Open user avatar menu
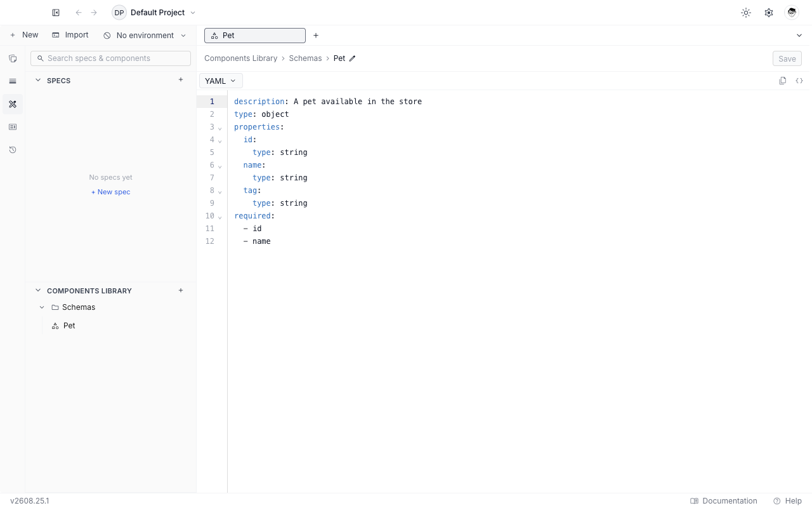This screenshot has width=812, height=508. [792, 13]
